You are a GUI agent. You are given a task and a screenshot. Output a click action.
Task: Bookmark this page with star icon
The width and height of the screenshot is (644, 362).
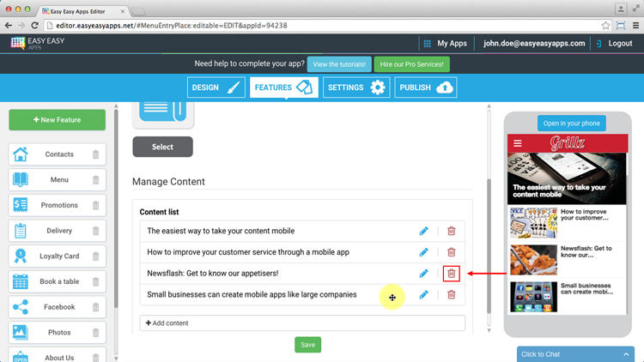606,26
